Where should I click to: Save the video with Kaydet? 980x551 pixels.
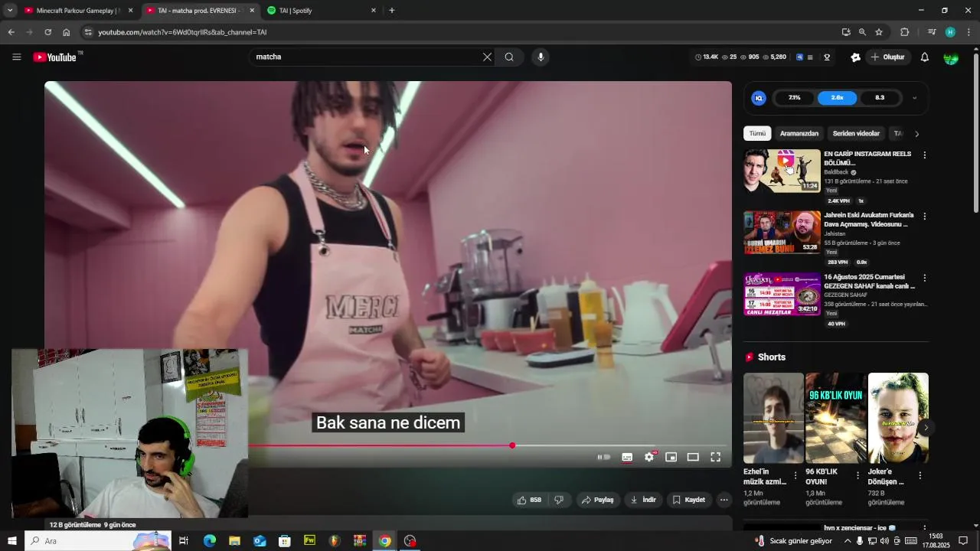(x=688, y=500)
